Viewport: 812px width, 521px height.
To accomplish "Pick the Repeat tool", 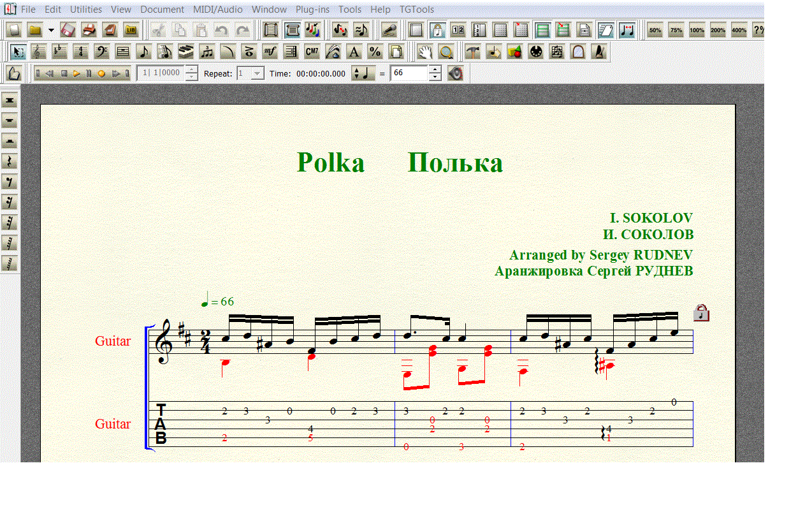I will [291, 52].
